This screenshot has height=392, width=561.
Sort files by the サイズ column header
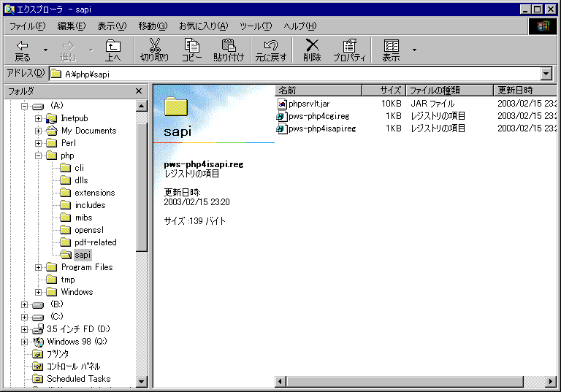tap(384, 90)
